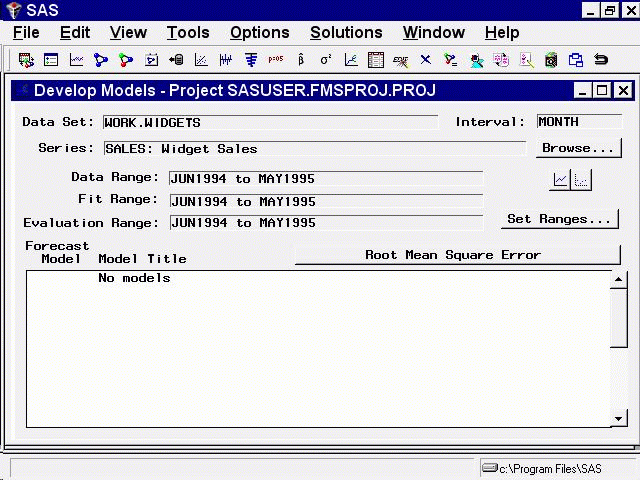
Task: Click the horizontal bars autocorrelation icon
Action: point(251,60)
